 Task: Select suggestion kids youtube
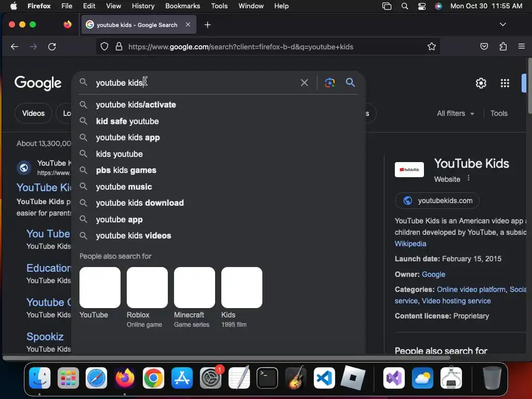tap(219, 154)
